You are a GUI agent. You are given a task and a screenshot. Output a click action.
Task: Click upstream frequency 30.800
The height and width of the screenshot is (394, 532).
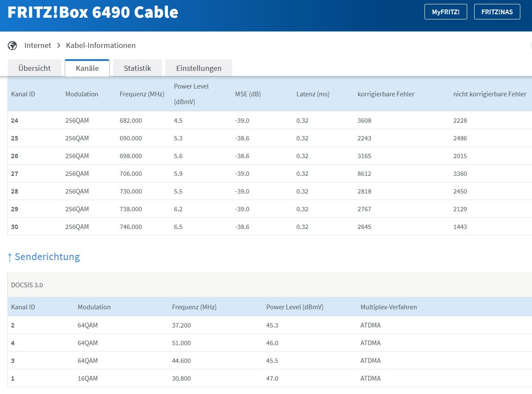181,378
